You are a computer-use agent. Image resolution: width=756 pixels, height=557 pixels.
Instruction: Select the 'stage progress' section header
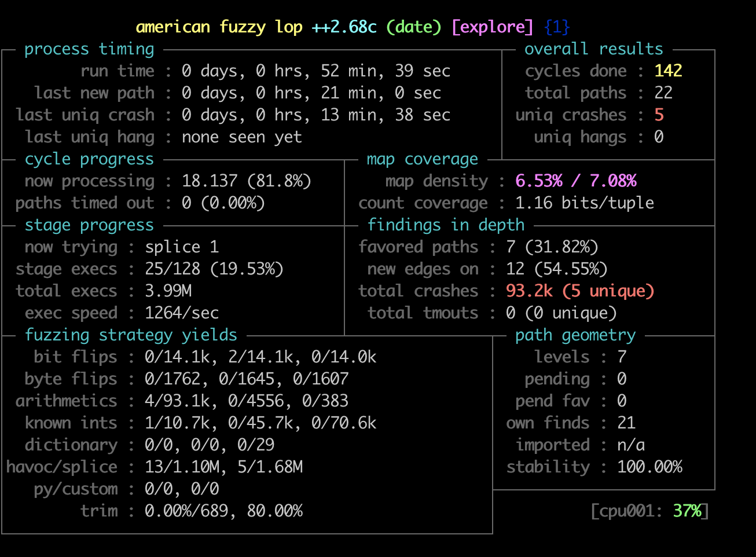[x=89, y=225]
